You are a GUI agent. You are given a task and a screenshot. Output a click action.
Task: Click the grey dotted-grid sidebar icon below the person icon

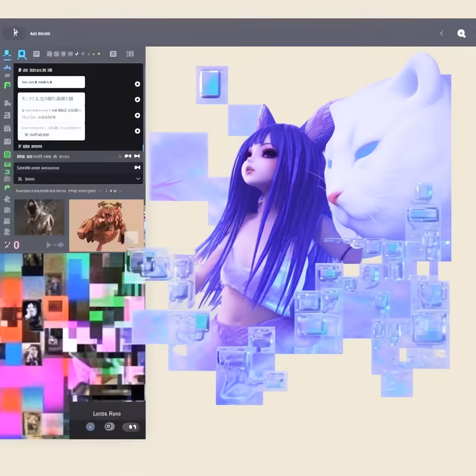7,210
